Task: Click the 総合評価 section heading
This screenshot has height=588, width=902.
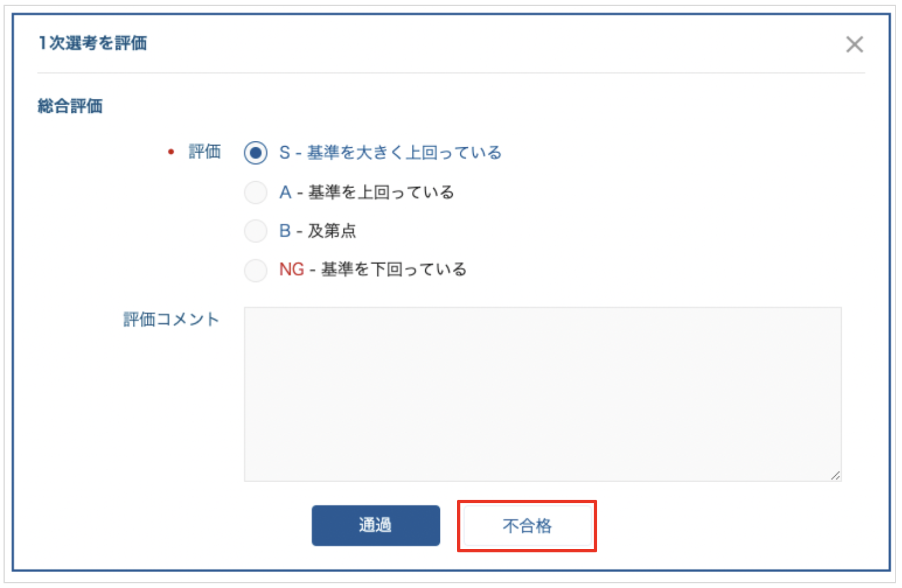Action: pyautogui.click(x=70, y=106)
